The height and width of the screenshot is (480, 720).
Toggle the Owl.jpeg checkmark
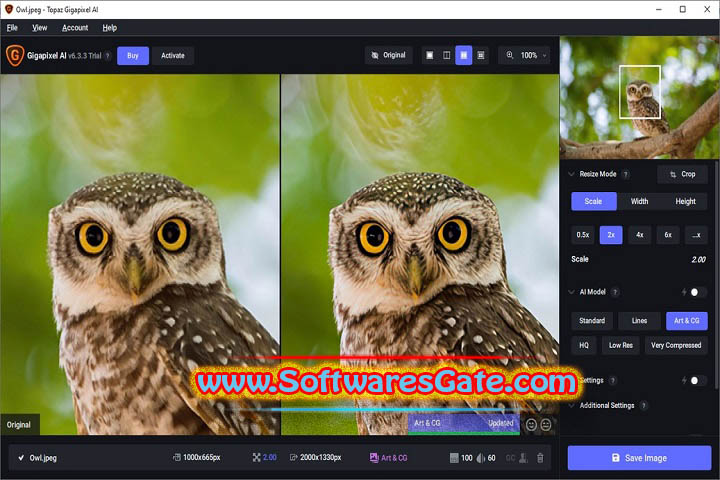click(21, 457)
